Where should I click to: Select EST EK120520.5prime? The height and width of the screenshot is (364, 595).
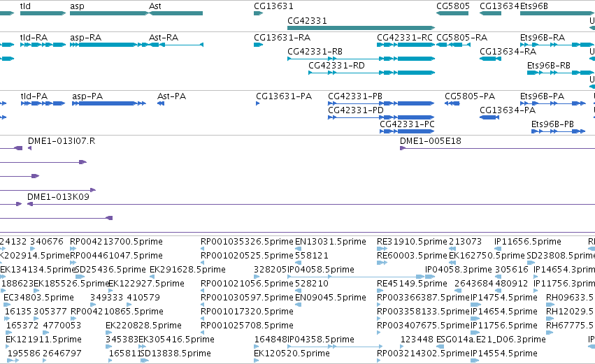292,354
